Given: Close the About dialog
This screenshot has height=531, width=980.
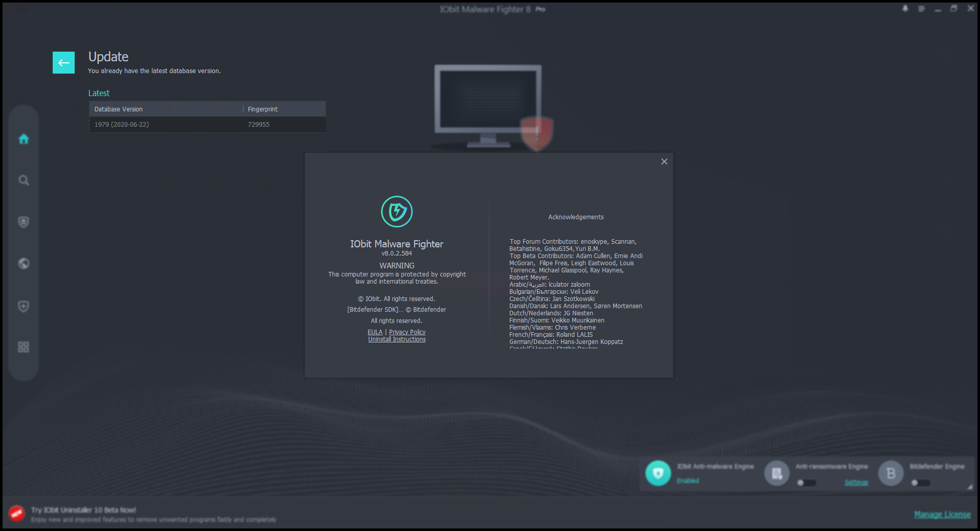Looking at the screenshot, I should (x=664, y=161).
